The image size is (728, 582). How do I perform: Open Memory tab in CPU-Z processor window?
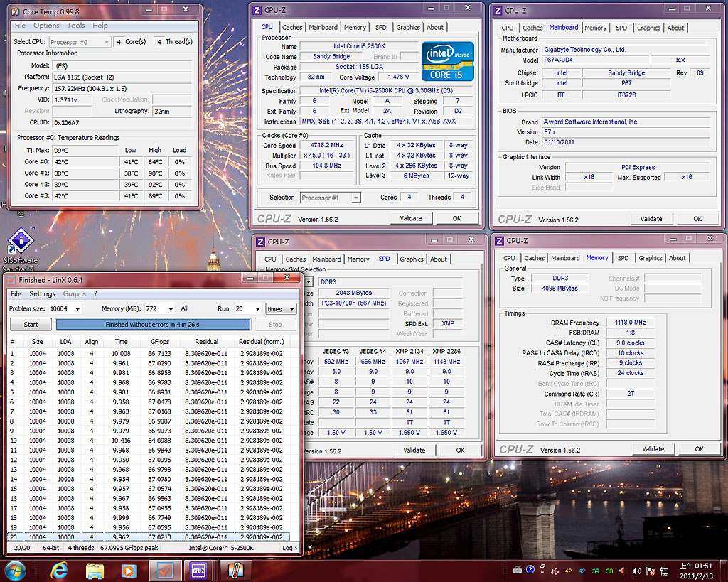(355, 28)
